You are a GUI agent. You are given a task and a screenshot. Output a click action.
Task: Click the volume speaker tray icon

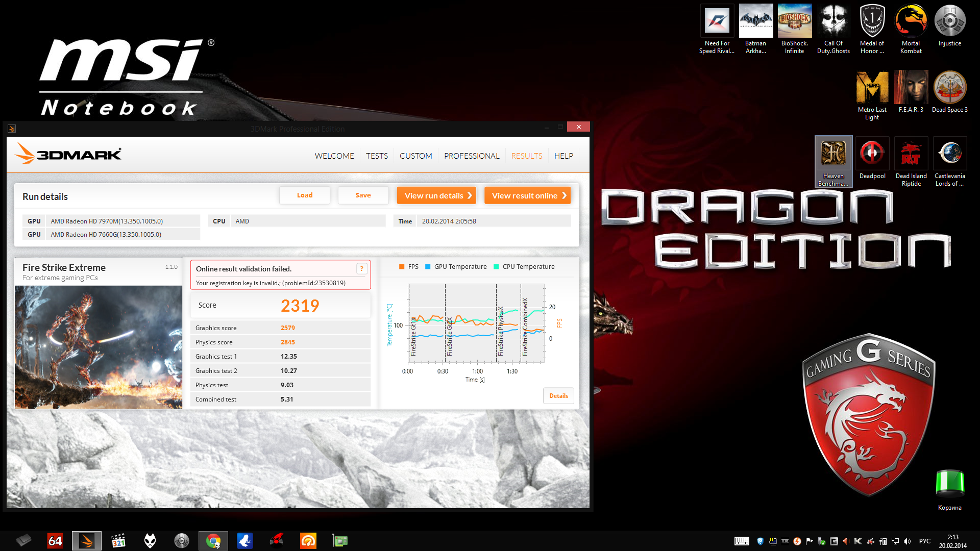[x=907, y=541]
